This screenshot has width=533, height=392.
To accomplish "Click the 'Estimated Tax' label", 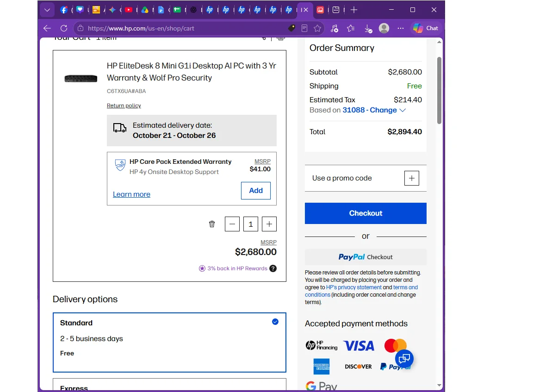I will click(x=332, y=100).
